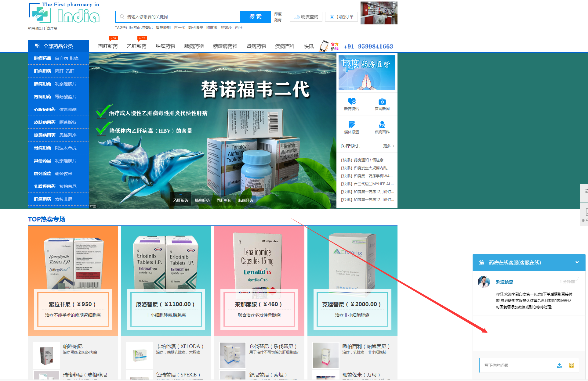This screenshot has width=588, height=381.
Task: Select the 乙肝新药 banner slide tab
Action: [180, 200]
